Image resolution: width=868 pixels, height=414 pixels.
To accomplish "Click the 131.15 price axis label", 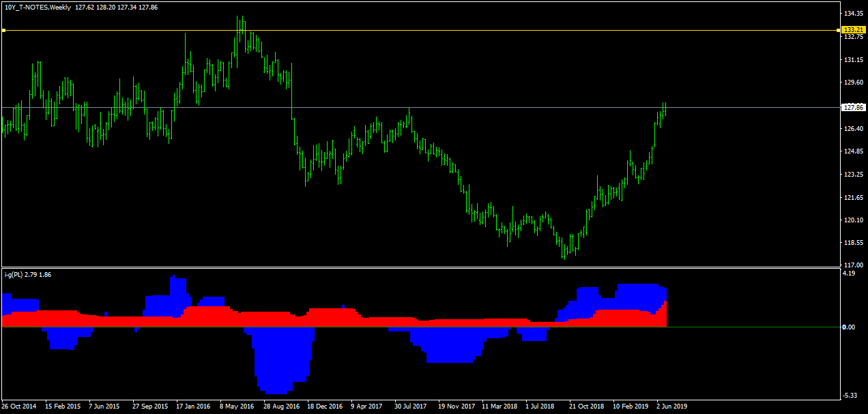I will pyautogui.click(x=854, y=60).
